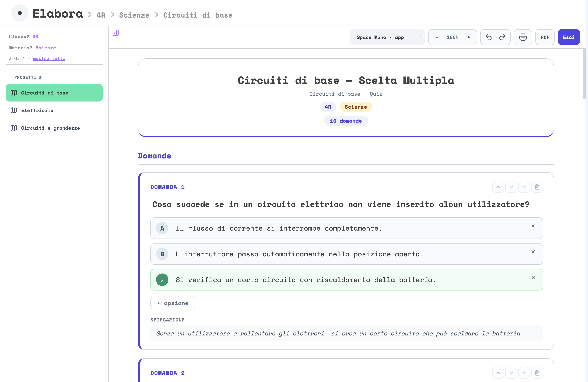Click the vertical scrollbar on the right
588x382 pixels.
tap(584, 74)
